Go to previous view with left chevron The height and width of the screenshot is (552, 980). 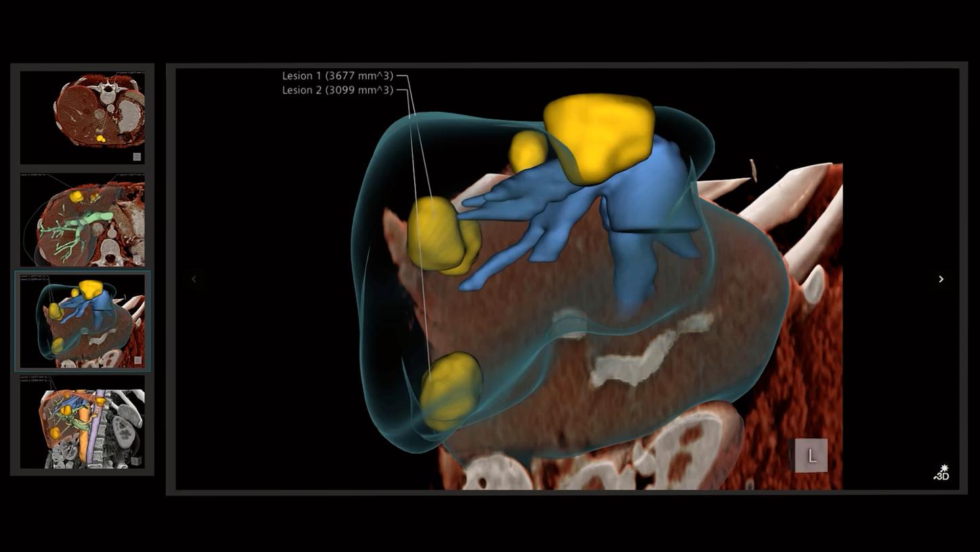194,278
